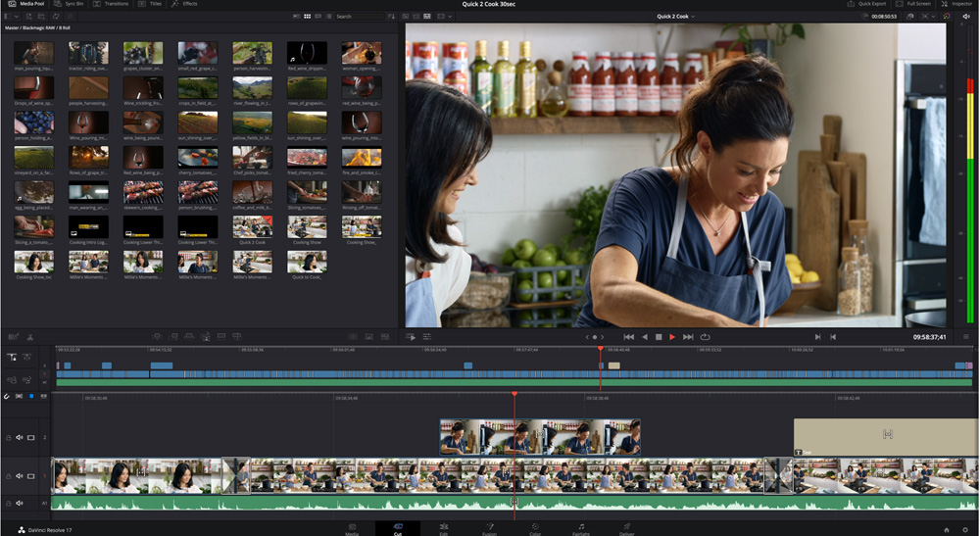Open the Inspector panel

pos(957,4)
